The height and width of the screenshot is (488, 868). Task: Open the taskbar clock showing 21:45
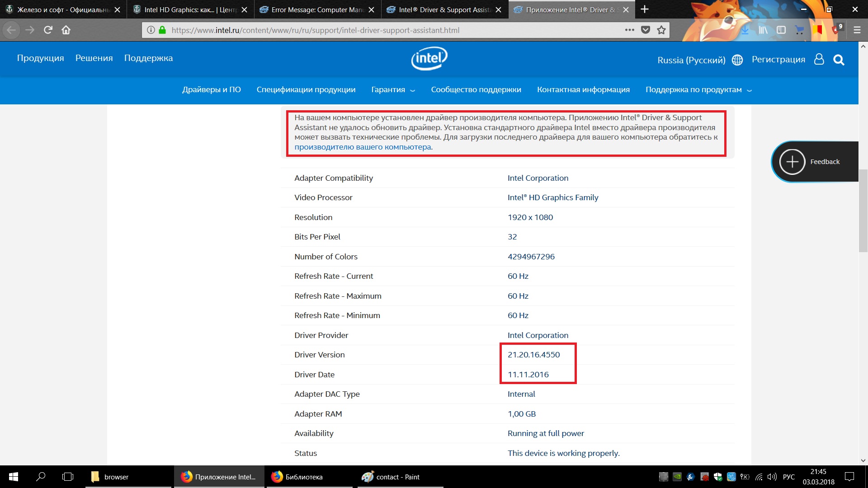point(818,477)
